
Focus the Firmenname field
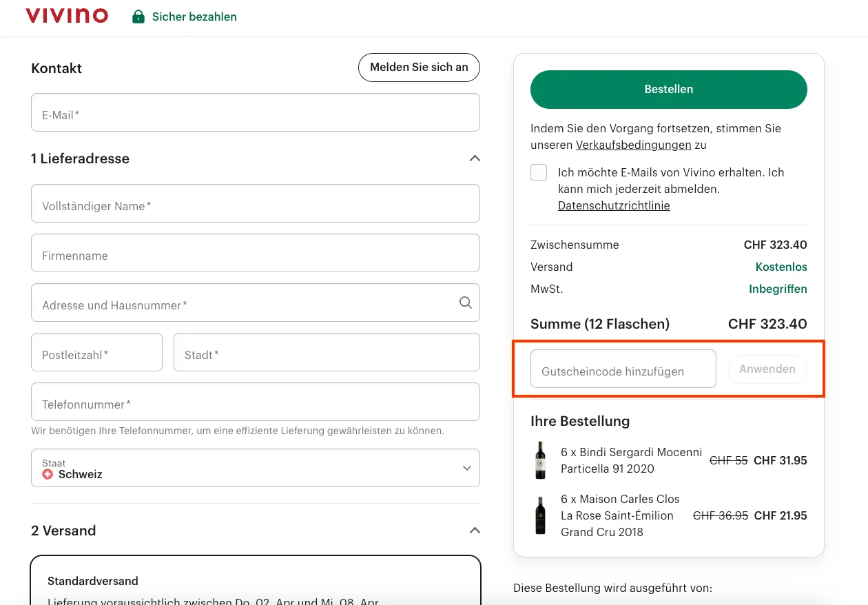pos(256,253)
